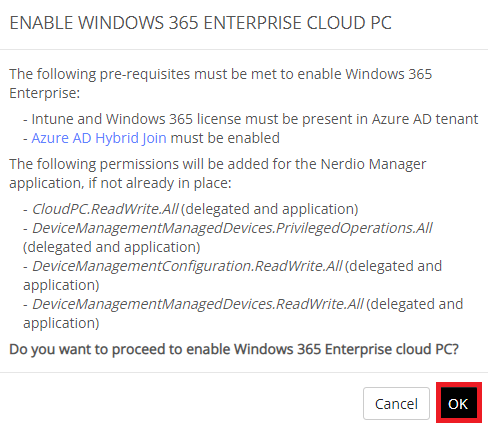Click 'The following pre-requisites must be met' sentence
The image size is (488, 429).
(x=221, y=83)
